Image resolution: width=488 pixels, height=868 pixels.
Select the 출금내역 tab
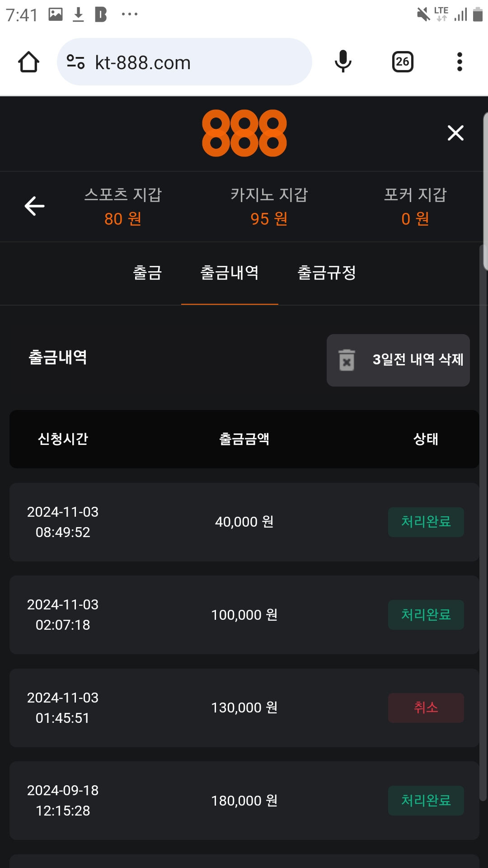(230, 273)
